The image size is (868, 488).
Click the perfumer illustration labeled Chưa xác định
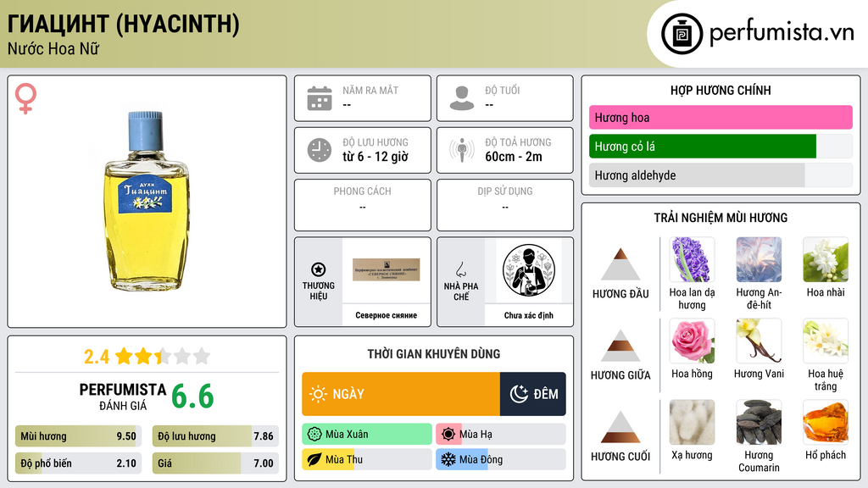coord(529,270)
